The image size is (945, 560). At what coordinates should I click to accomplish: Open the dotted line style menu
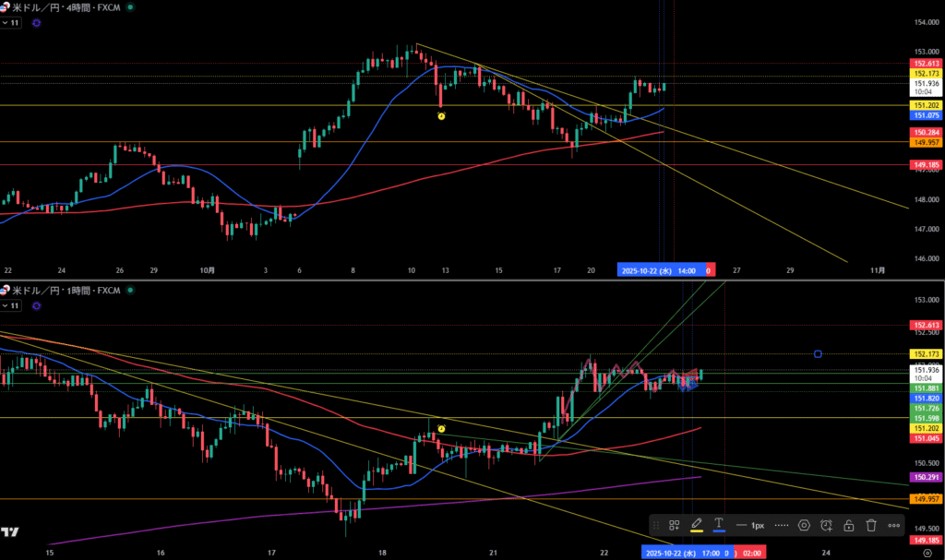point(781,525)
